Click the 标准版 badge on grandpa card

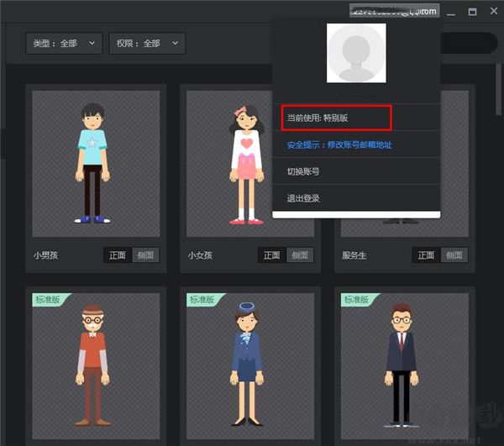(x=49, y=299)
